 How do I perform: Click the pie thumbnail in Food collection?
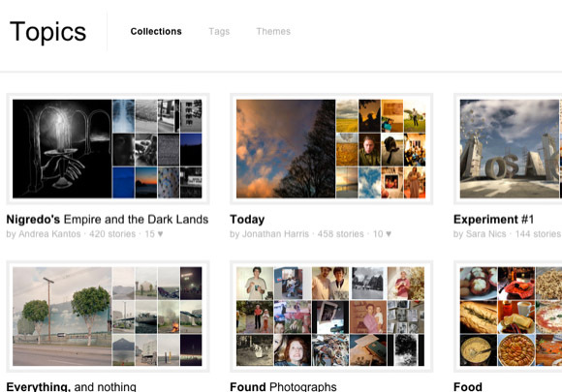point(516,349)
